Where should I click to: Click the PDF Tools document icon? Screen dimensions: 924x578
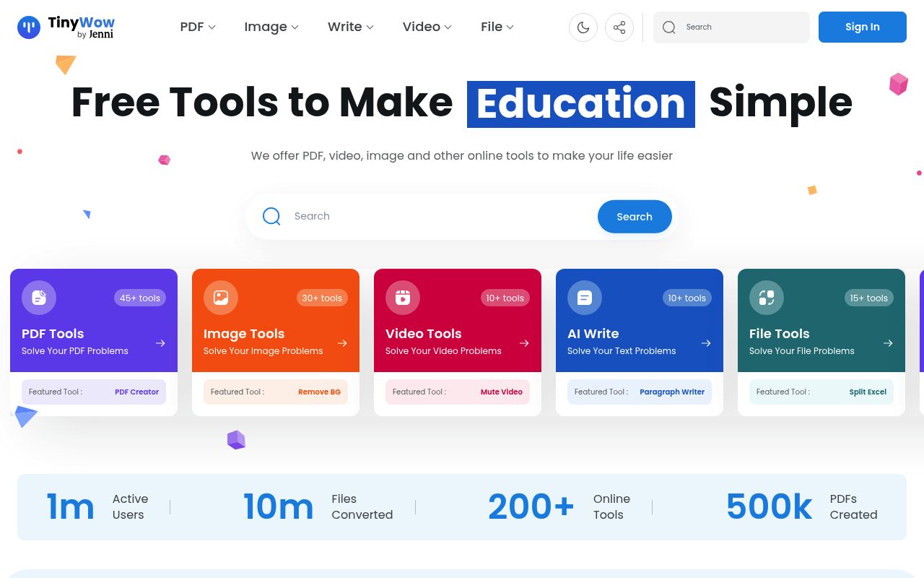(x=39, y=298)
